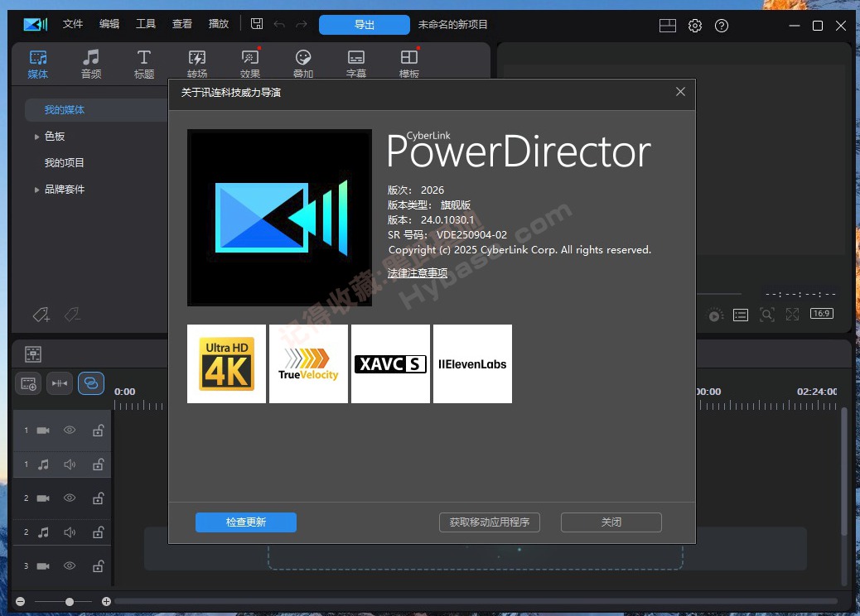The width and height of the screenshot is (860, 616).
Task: Open the 16:9 aspect ratio selector
Action: click(821, 314)
